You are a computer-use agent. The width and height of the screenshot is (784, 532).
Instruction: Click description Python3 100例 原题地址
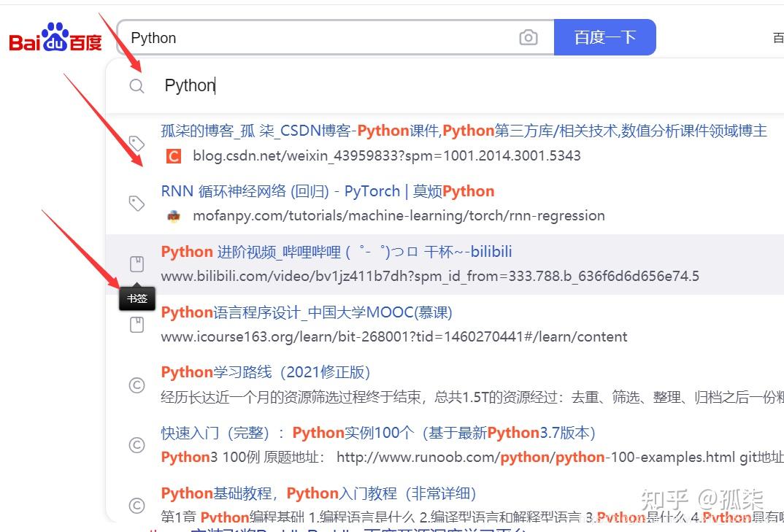pyautogui.click(x=472, y=458)
